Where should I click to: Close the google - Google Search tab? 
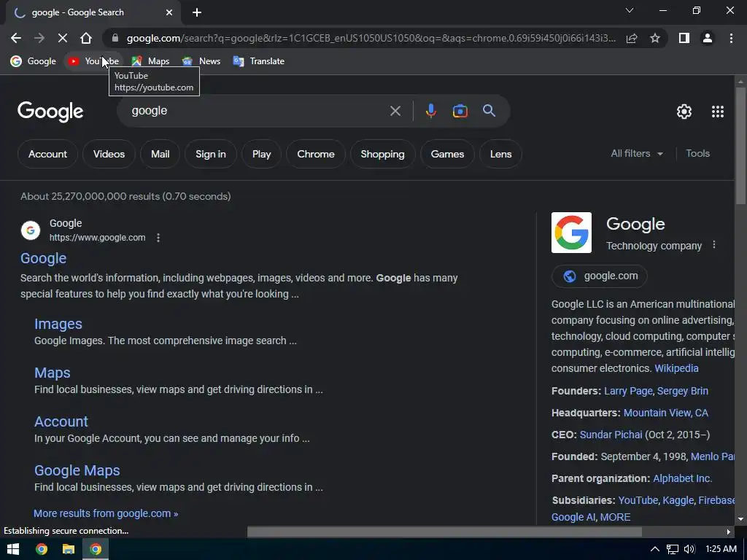click(x=169, y=12)
